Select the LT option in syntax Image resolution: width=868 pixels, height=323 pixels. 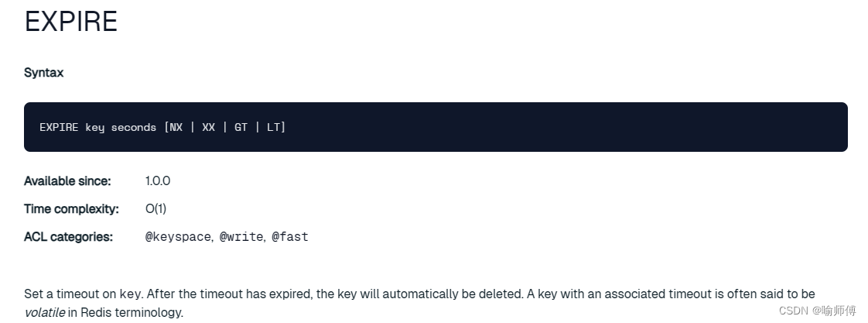274,127
